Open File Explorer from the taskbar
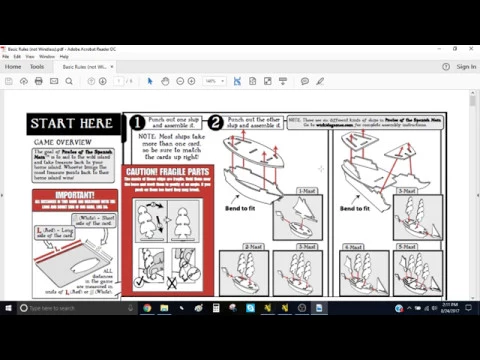 point(164,308)
